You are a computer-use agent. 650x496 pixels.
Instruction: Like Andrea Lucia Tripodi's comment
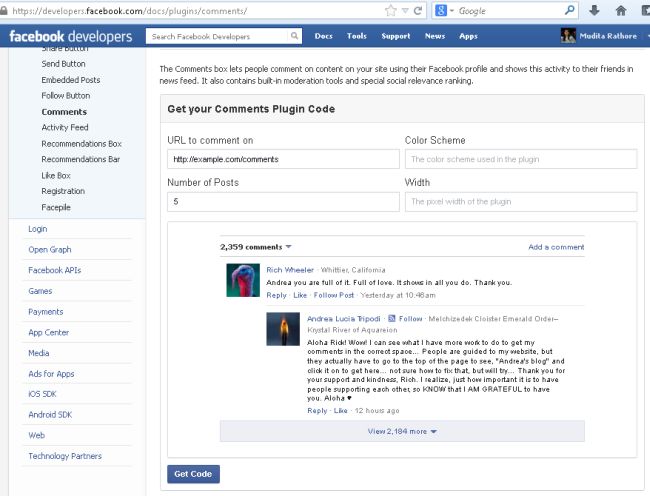tap(341, 411)
